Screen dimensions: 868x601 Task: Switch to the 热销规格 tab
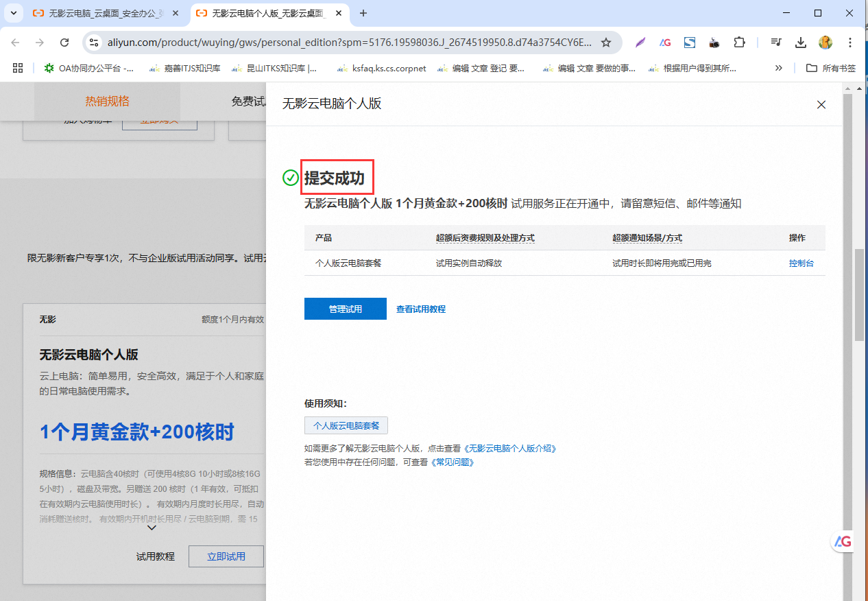click(107, 102)
